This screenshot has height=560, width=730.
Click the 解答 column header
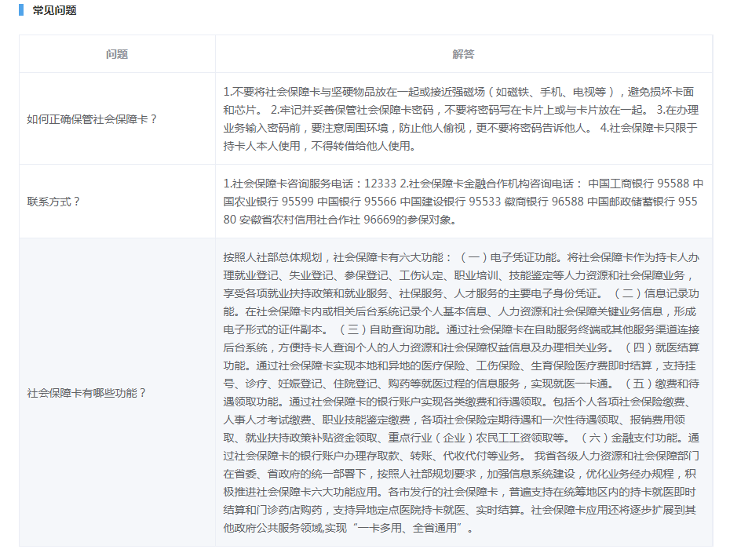point(463,54)
